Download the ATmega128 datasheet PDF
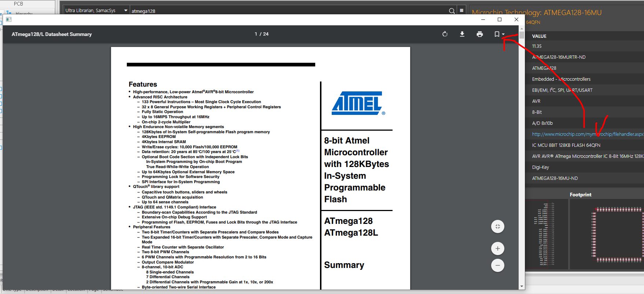This screenshot has height=294, width=644. [x=462, y=34]
